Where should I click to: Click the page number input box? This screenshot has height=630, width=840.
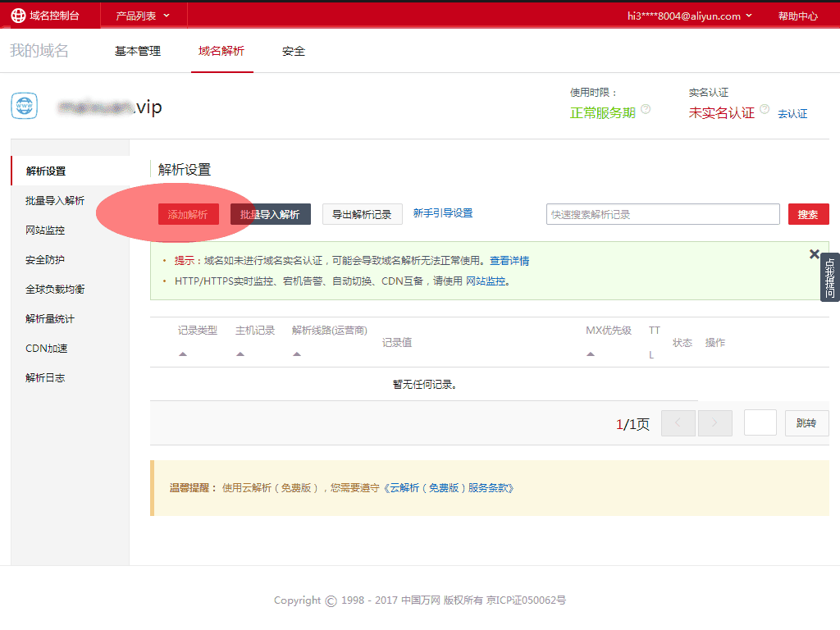pyautogui.click(x=760, y=423)
